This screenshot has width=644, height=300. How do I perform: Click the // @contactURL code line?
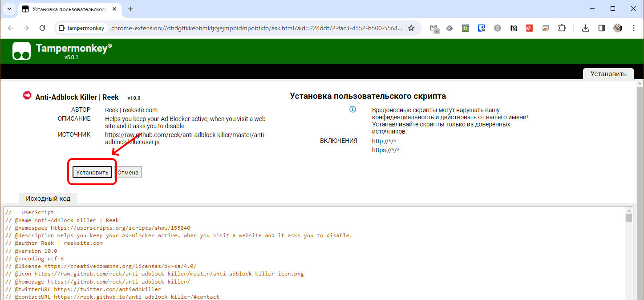pos(113,297)
